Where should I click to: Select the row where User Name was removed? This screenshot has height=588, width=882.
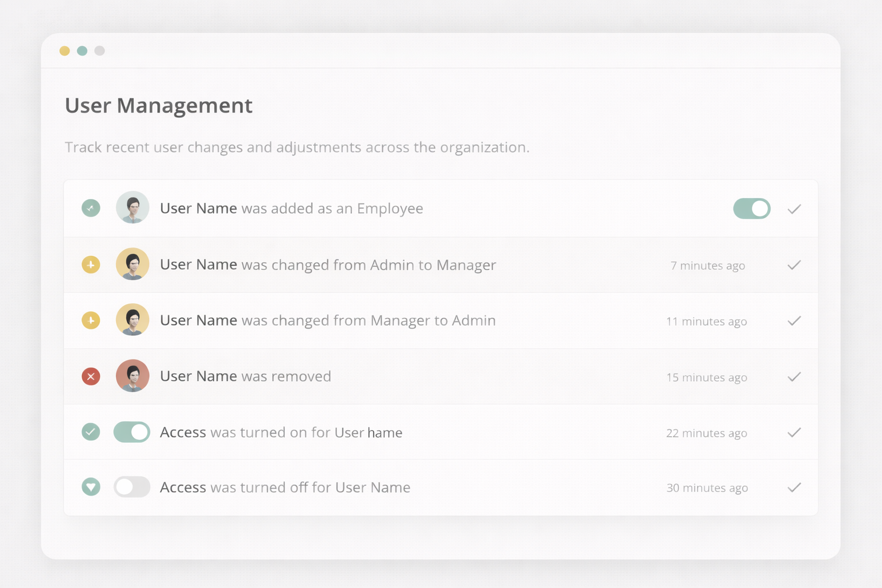402,376
